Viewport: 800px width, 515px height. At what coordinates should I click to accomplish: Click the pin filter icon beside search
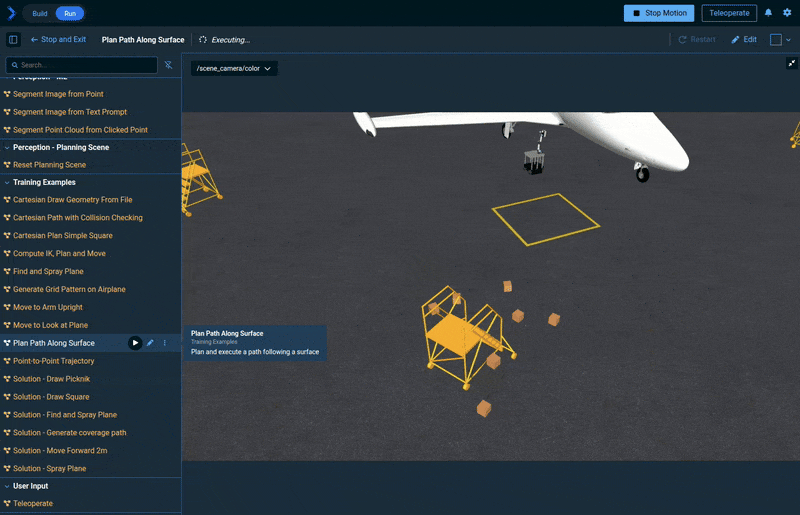168,65
